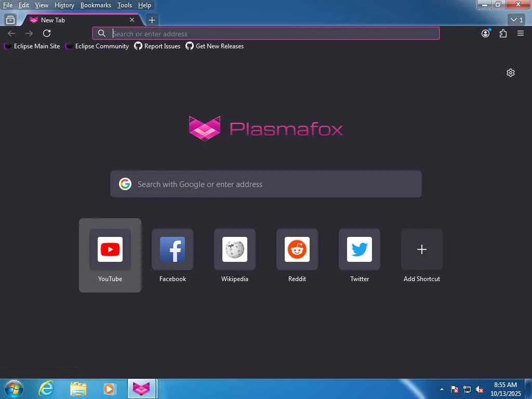Viewport: 532px width, 399px height.
Task: Close the New Tab tab
Action: [x=132, y=20]
